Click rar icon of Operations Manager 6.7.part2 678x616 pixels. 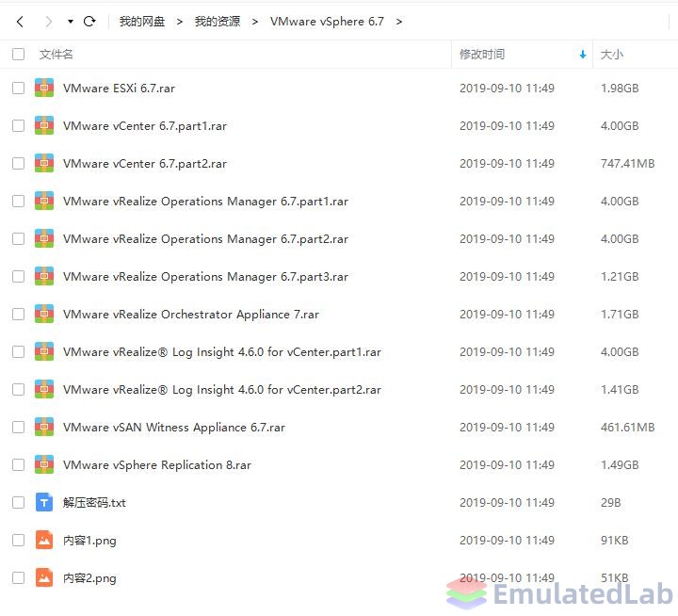pyautogui.click(x=44, y=238)
